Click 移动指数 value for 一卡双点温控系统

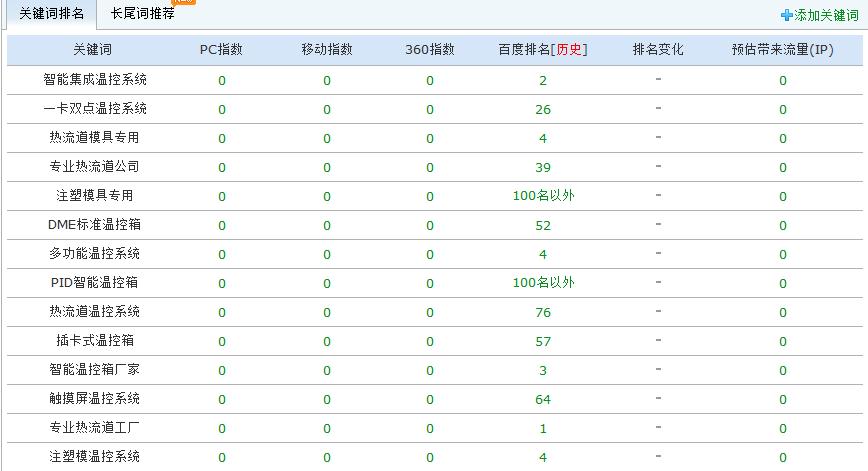click(x=327, y=110)
